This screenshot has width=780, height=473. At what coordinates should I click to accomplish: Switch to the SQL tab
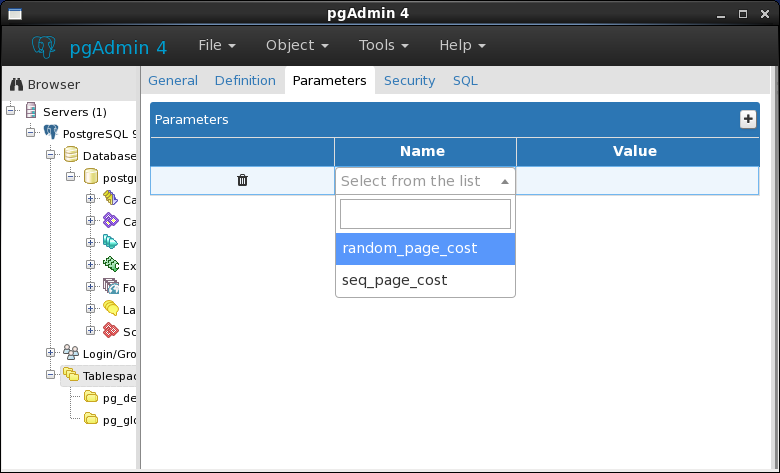pos(465,81)
